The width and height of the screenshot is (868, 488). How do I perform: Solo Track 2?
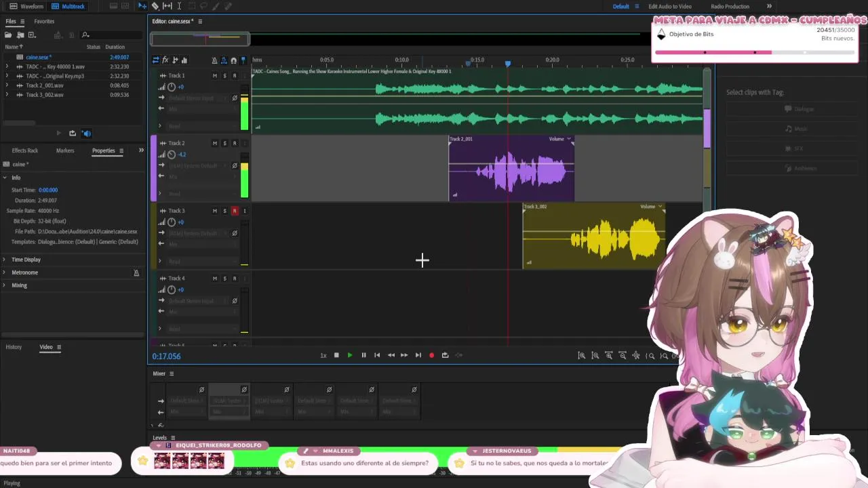click(x=224, y=143)
